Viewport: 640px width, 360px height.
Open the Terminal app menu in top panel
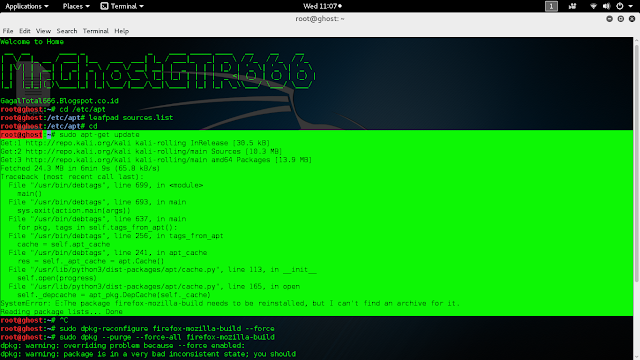click(x=127, y=6)
